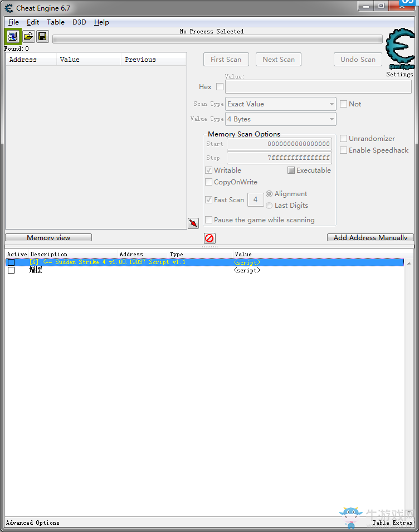Click the Description column header in cheat table
Viewport: 419px width, 532px height.
(x=73, y=254)
